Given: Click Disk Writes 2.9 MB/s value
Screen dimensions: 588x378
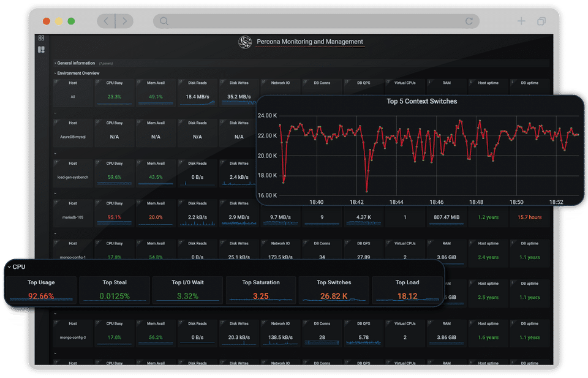Looking at the screenshot, I should (239, 217).
